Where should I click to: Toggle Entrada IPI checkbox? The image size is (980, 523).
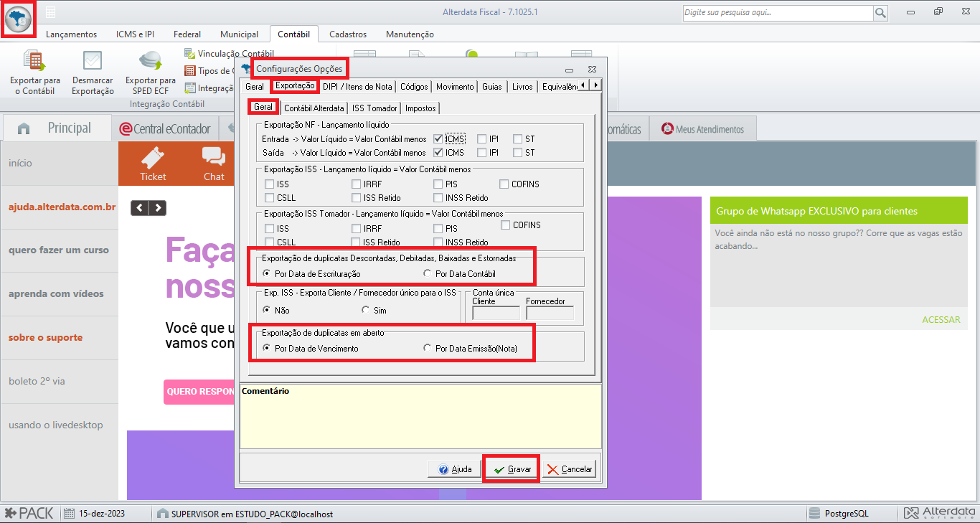click(x=482, y=139)
